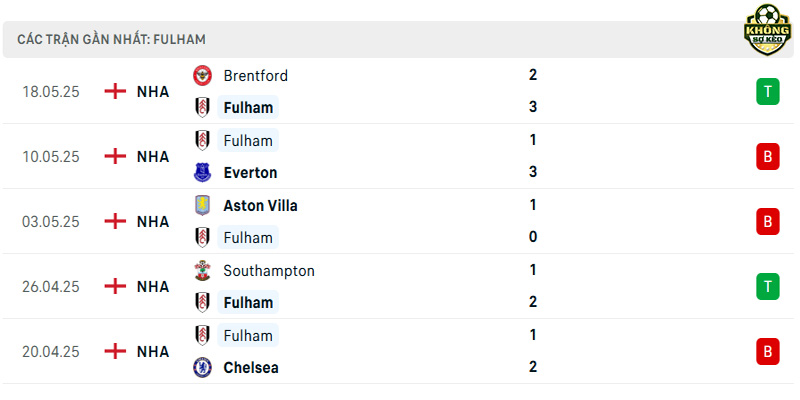The image size is (800, 400).
Task: Click the green T badge for Brentford match
Action: 767,91
